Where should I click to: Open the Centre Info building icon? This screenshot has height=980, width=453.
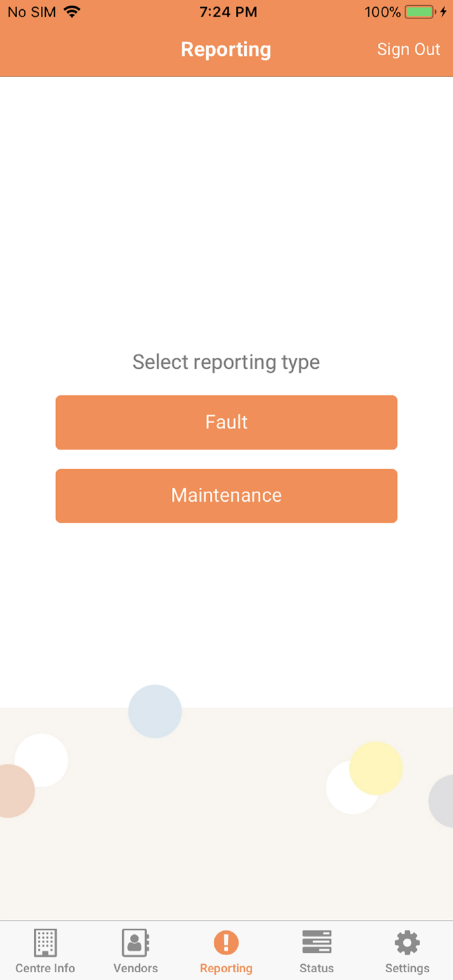pyautogui.click(x=45, y=943)
